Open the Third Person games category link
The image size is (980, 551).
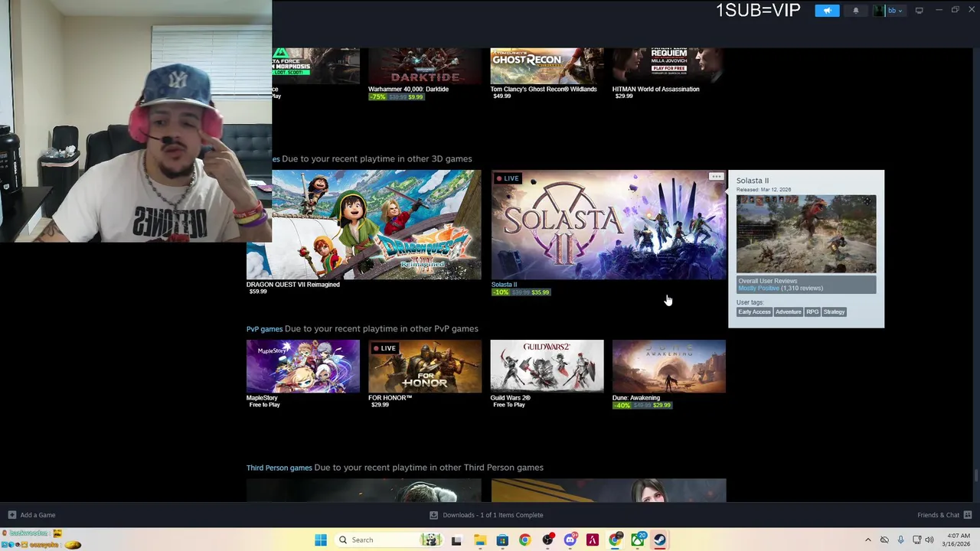(279, 468)
